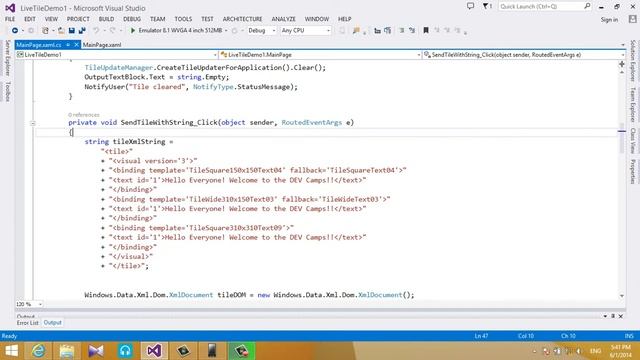Open the Solution Explorer side tab

click(x=633, y=60)
